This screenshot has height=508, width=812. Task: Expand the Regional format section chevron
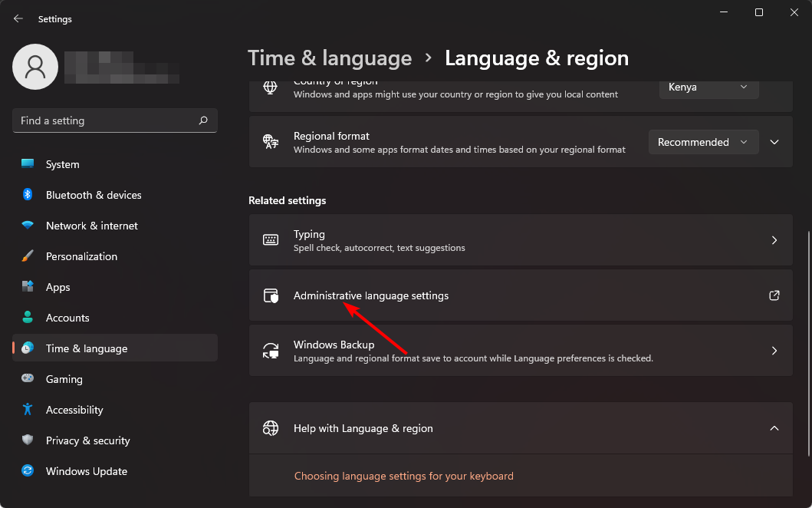click(774, 142)
